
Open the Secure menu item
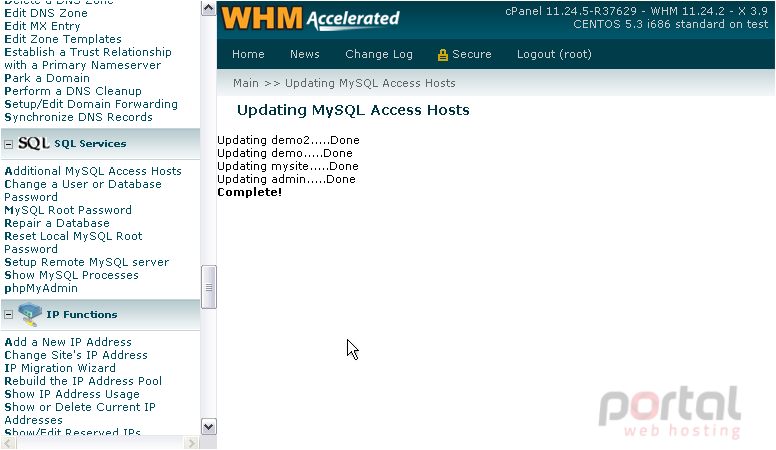click(472, 54)
